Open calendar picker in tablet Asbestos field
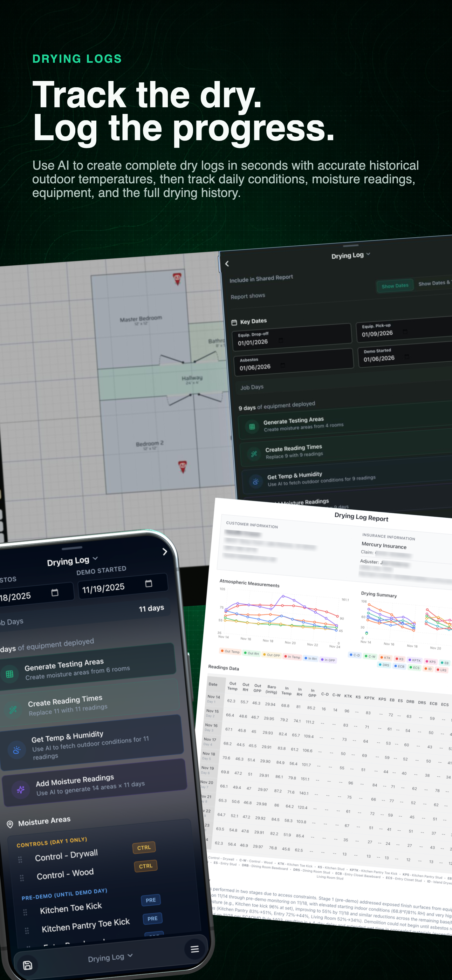Viewport: 452px width, 980px height. pos(283,365)
